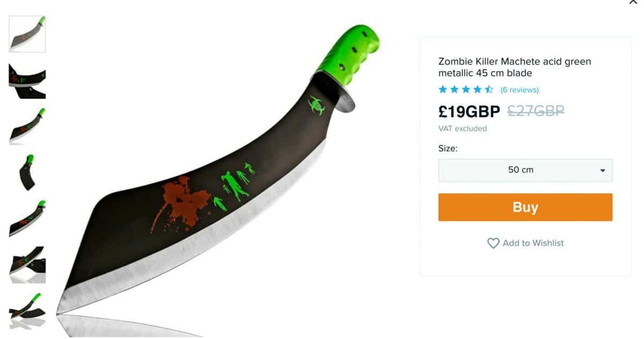Close the product gallery with X
644x339 pixels.
pyautogui.click(x=633, y=2)
